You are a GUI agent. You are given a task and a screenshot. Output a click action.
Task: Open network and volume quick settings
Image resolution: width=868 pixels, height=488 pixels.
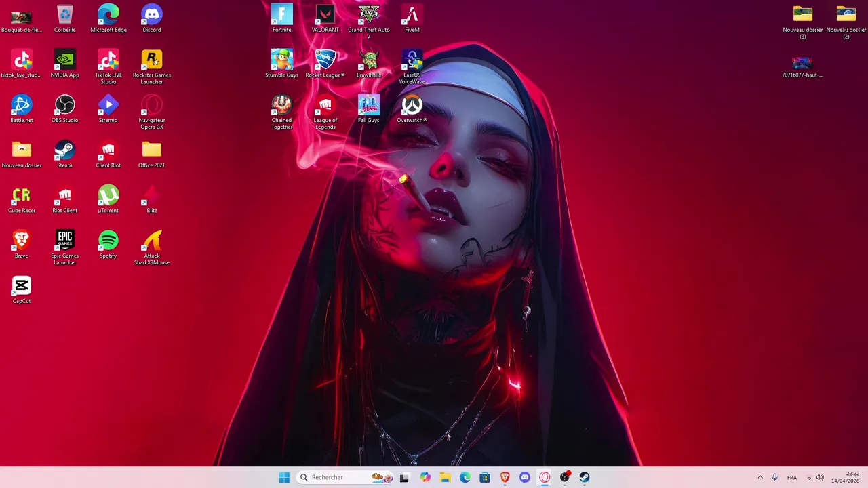pyautogui.click(x=814, y=477)
